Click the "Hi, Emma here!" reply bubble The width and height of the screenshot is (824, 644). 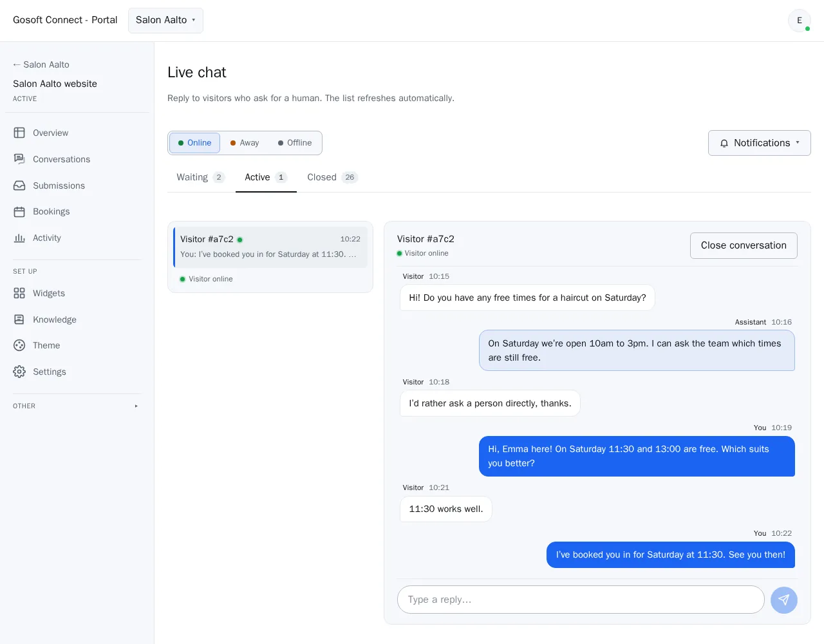[x=637, y=457]
